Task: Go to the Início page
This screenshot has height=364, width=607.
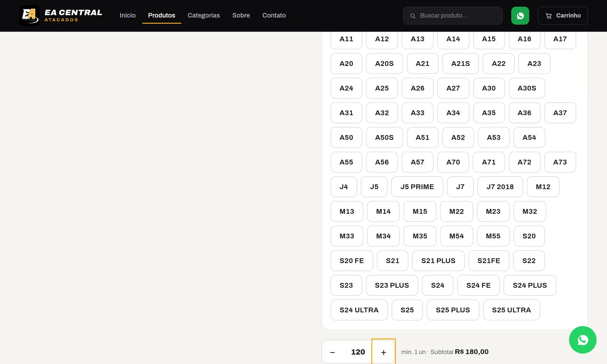Action: [127, 16]
